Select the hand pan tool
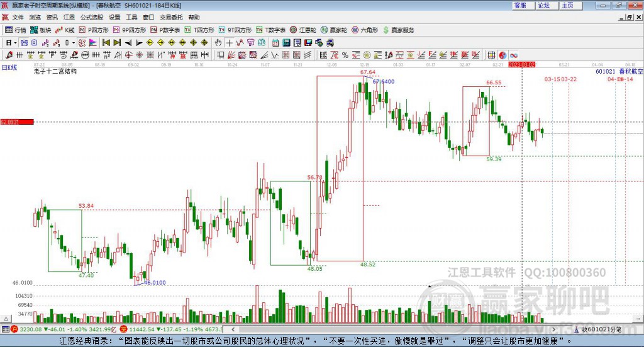The height and width of the screenshot is (347, 644). point(218,43)
